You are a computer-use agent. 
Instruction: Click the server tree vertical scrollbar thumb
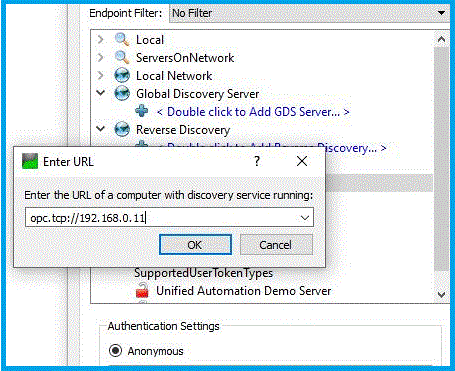coord(441,159)
